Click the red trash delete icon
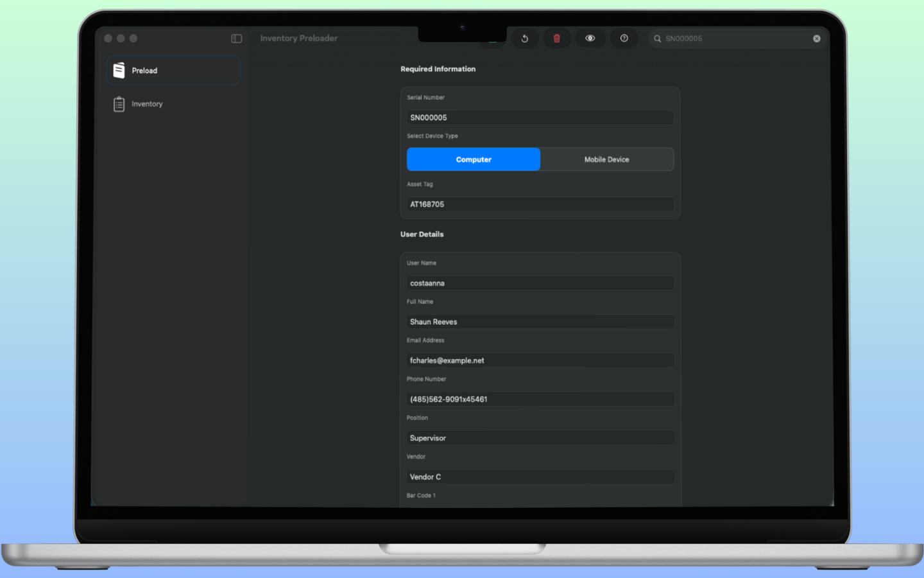This screenshot has width=924, height=578. pos(557,39)
